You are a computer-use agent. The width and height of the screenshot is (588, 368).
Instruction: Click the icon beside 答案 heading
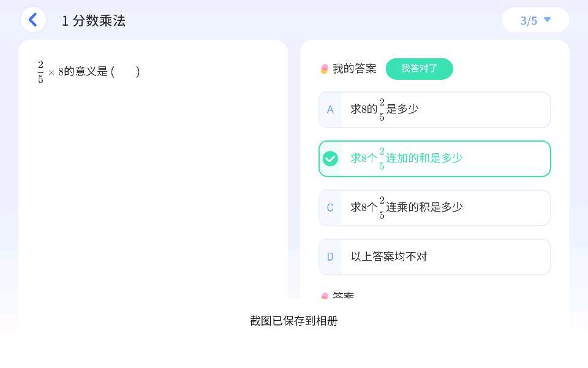325,296
